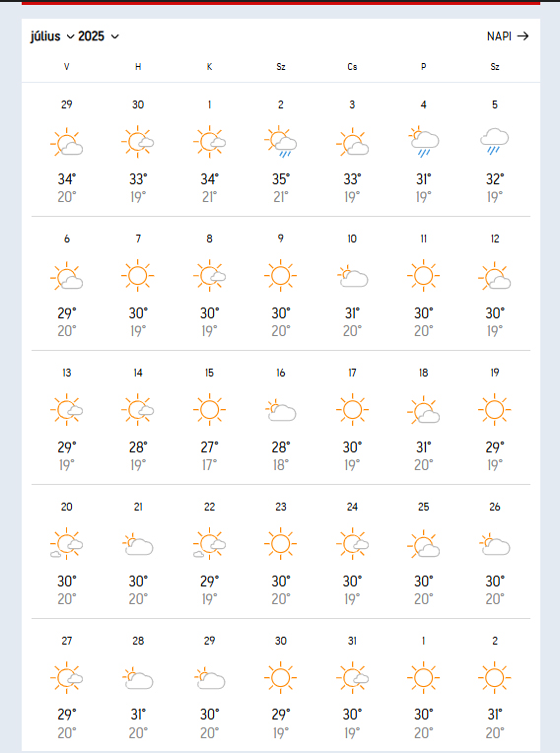Click the sun-with-rain icon on July 2

(280, 142)
